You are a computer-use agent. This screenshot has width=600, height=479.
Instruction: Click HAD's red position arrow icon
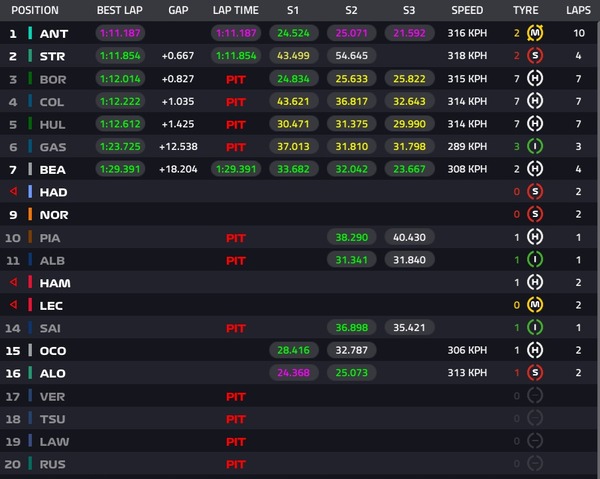pos(14,191)
